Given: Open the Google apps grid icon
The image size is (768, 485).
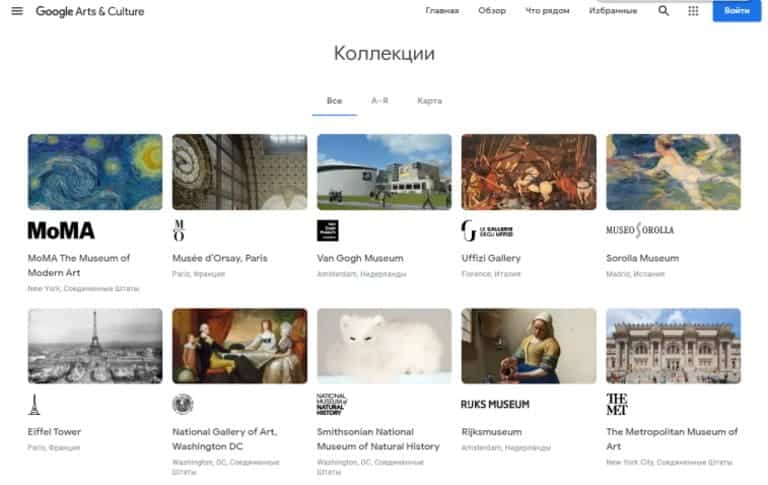Looking at the screenshot, I should [x=693, y=11].
